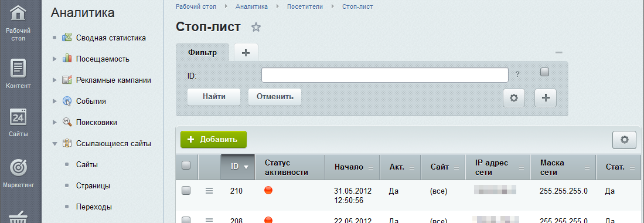
Task: Switch to the Фильтр tab
Action: 203,53
